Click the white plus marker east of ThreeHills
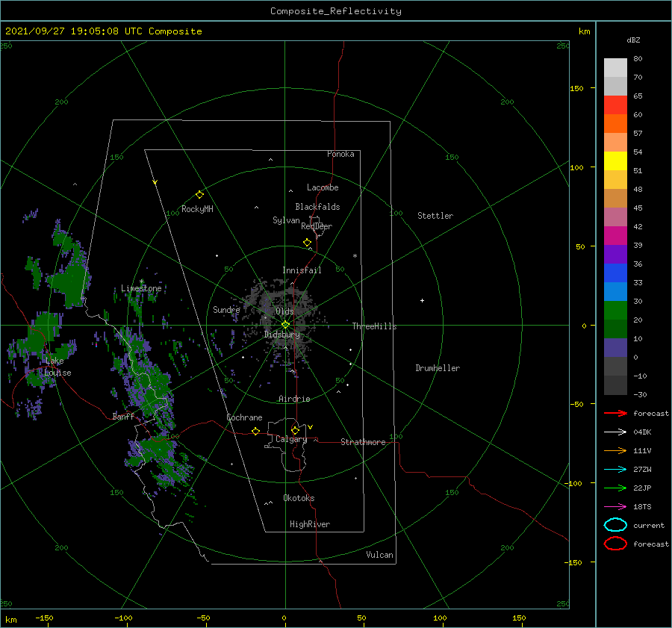Screen dimensions: 672x628 click(x=422, y=300)
